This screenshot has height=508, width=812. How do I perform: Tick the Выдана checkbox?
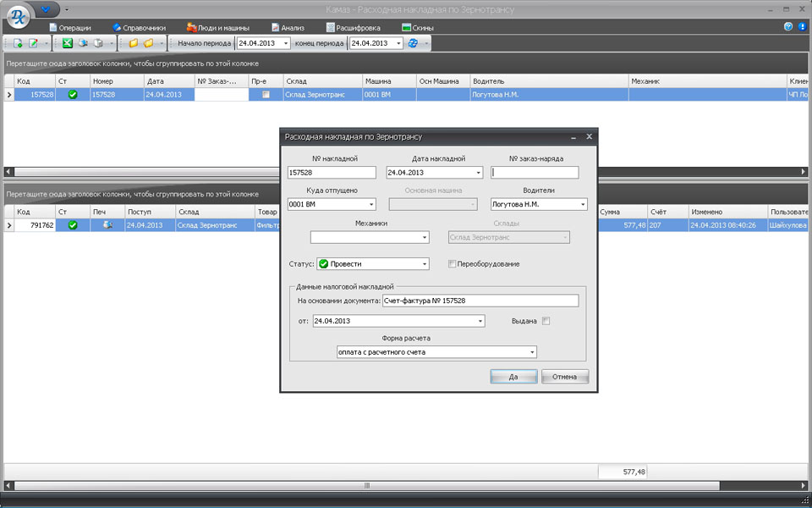546,322
